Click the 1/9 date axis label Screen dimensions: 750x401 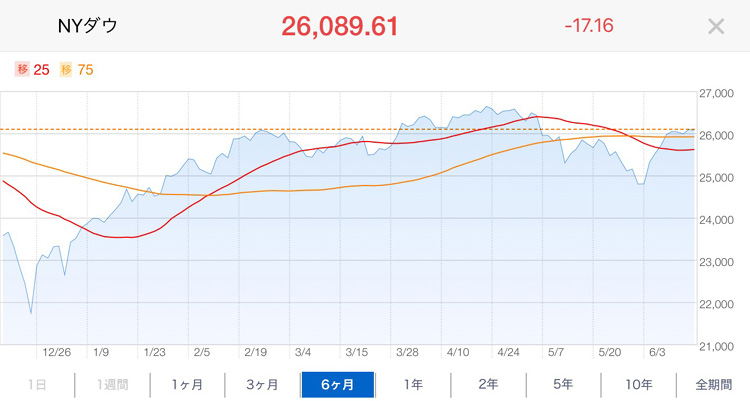[101, 353]
